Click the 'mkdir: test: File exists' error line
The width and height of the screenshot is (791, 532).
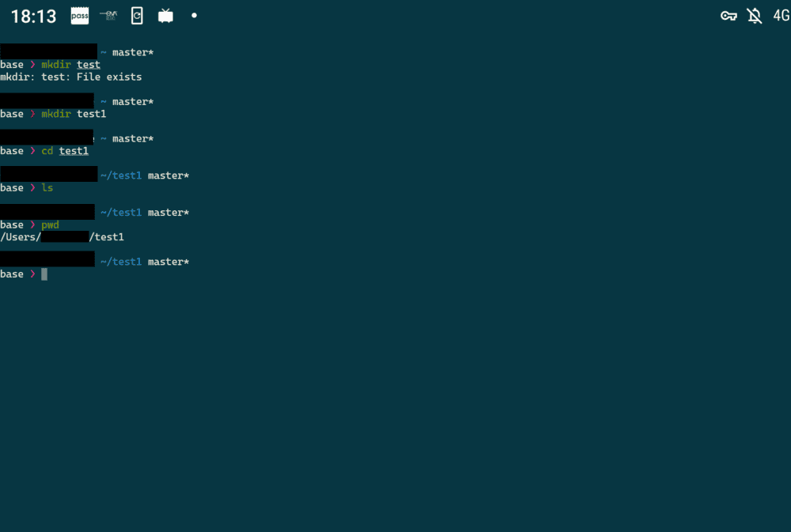pyautogui.click(x=70, y=77)
